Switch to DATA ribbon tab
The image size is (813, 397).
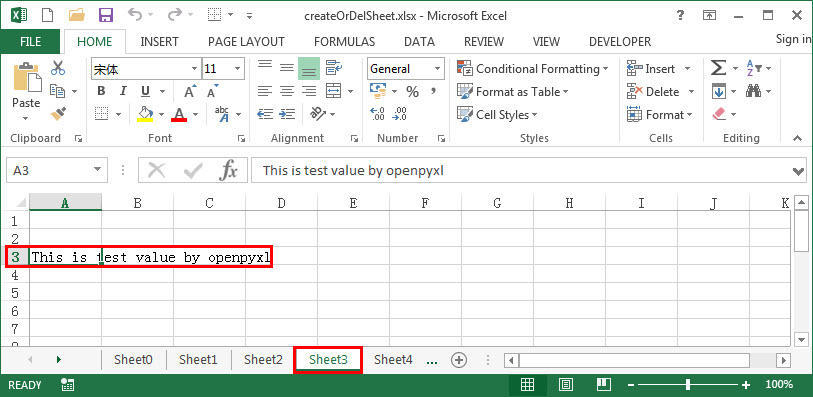coord(419,41)
